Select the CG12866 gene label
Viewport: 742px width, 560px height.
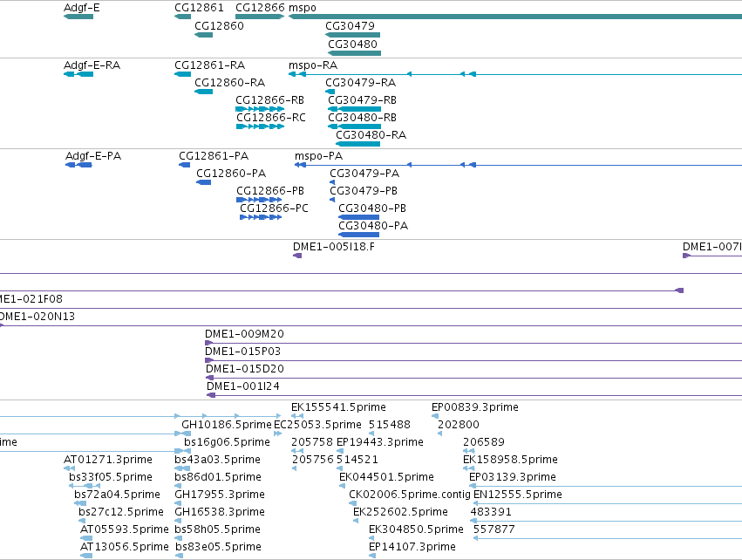(x=261, y=8)
